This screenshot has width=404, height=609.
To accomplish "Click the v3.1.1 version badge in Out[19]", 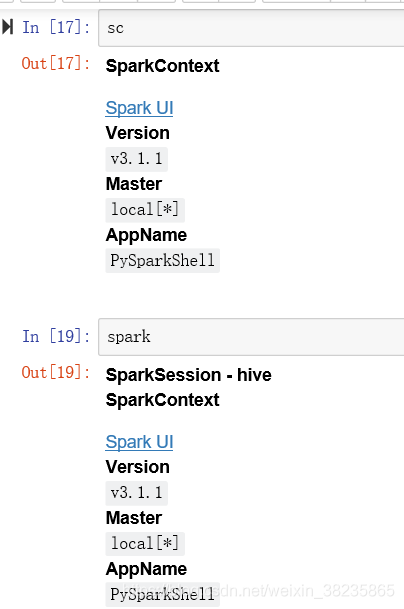I will point(136,493).
